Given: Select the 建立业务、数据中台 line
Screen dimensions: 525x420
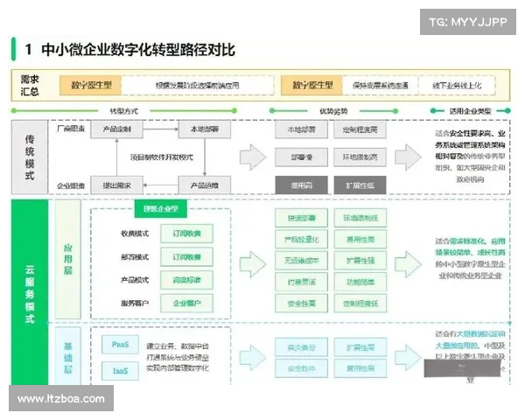Looking at the screenshot, I should tap(178, 346).
